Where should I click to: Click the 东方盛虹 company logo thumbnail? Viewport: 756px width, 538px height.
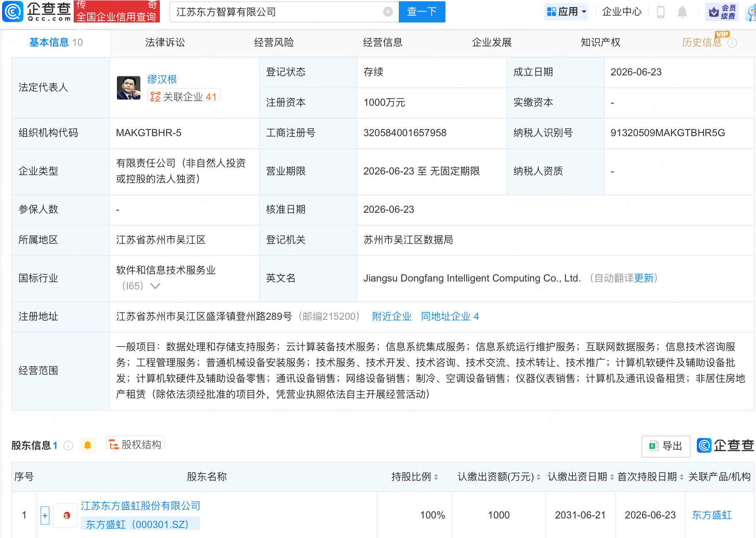tap(66, 516)
